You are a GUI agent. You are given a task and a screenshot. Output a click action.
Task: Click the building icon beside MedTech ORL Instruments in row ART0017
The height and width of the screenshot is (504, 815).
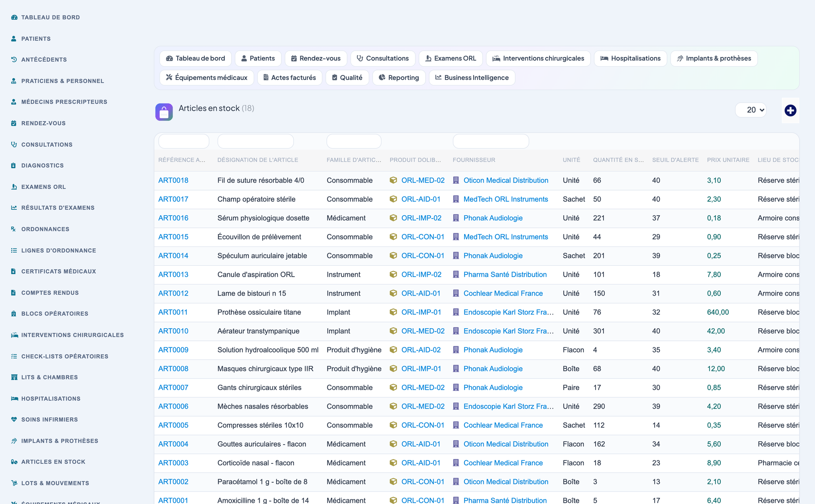456,199
